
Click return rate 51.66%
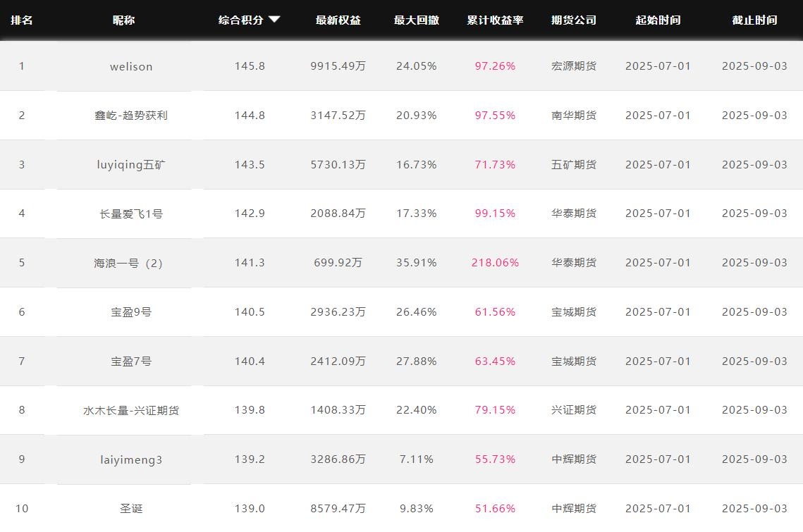click(x=495, y=509)
